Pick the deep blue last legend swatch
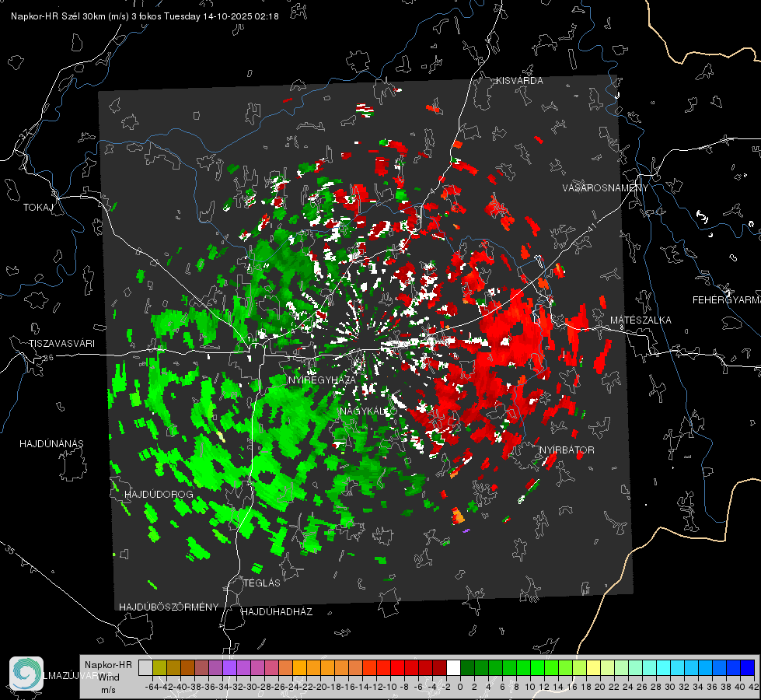Viewport: 761px width, 700px height. tap(748, 667)
